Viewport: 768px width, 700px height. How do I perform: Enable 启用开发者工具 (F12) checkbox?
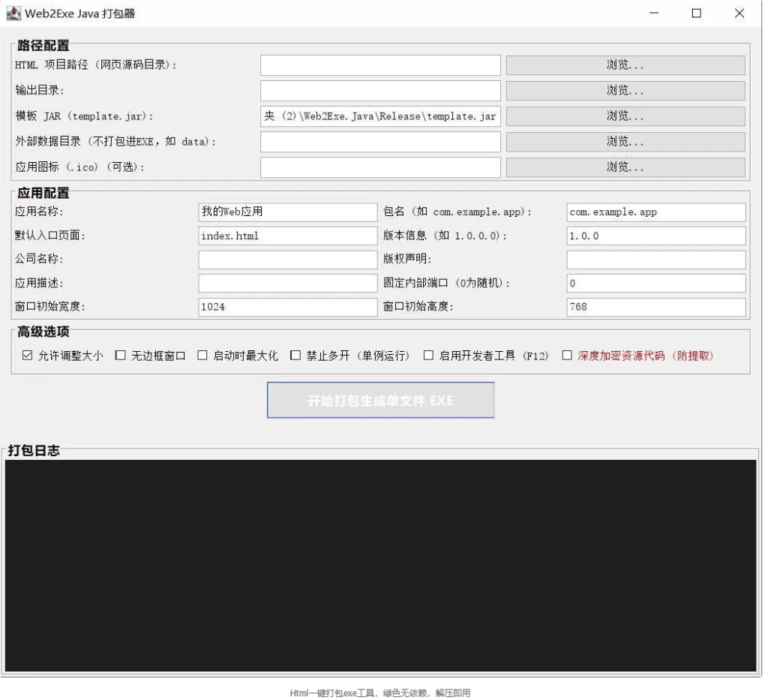pos(428,355)
